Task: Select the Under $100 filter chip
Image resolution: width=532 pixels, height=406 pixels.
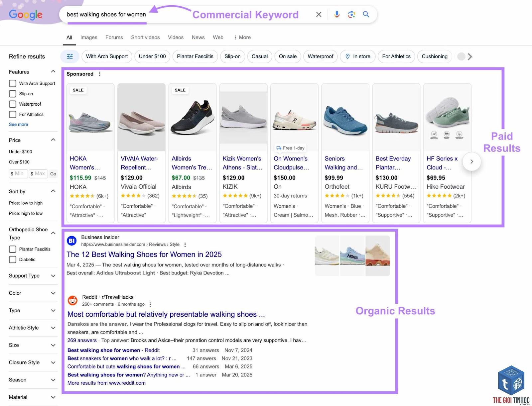Action: pos(152,56)
